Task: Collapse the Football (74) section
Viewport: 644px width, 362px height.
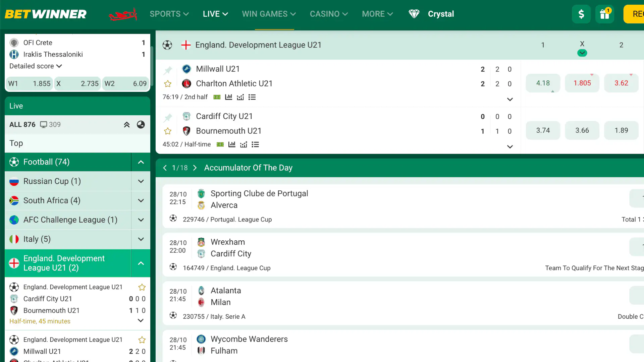Action: pos(141,162)
